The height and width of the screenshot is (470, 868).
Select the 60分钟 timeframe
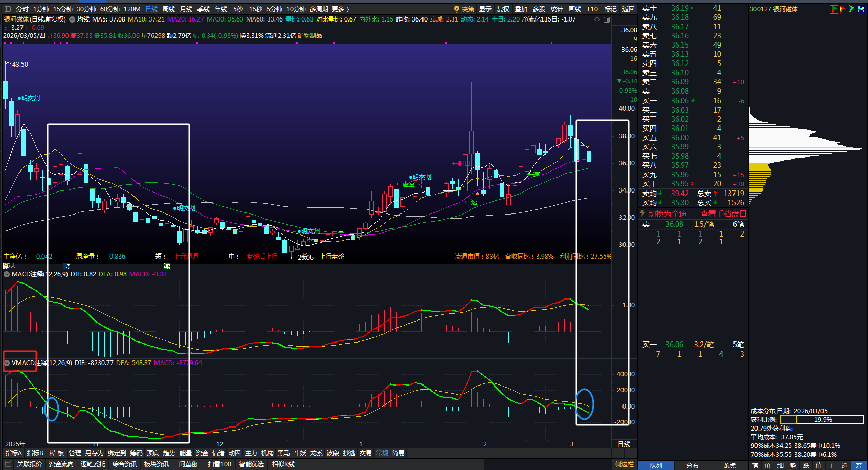[x=110, y=9]
